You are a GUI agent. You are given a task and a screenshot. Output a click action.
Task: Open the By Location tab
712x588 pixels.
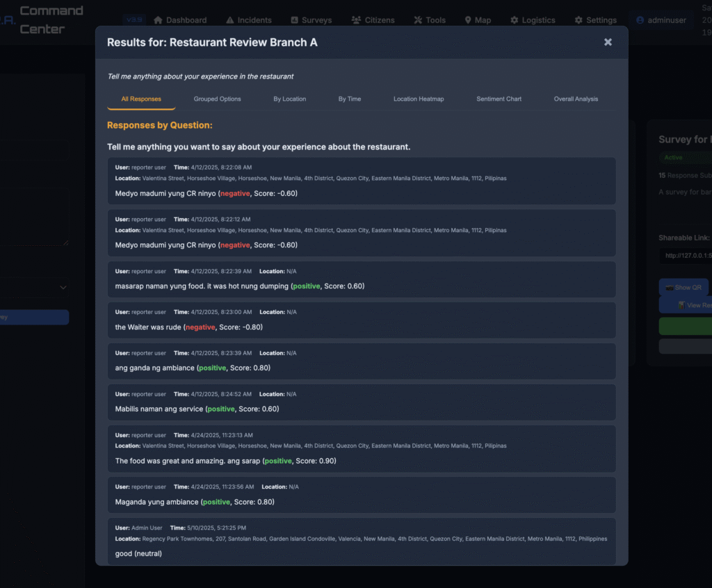tap(290, 99)
